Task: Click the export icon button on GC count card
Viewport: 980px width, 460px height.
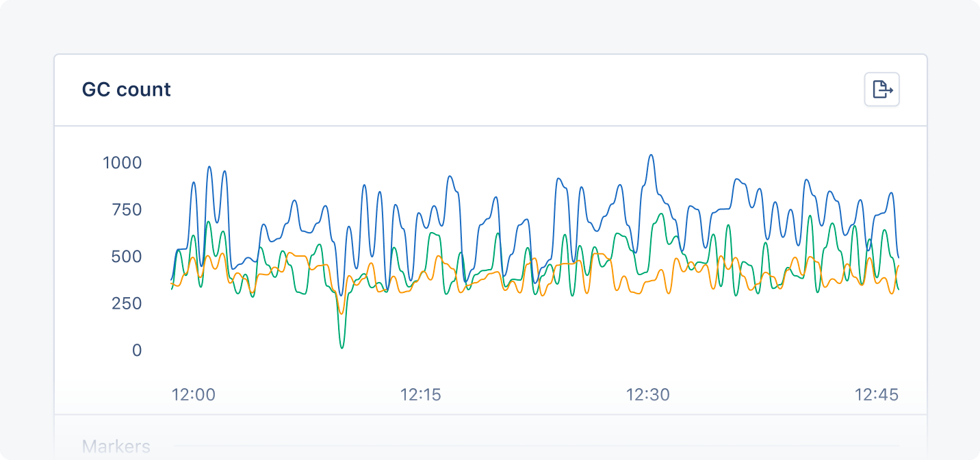Action: tap(882, 90)
